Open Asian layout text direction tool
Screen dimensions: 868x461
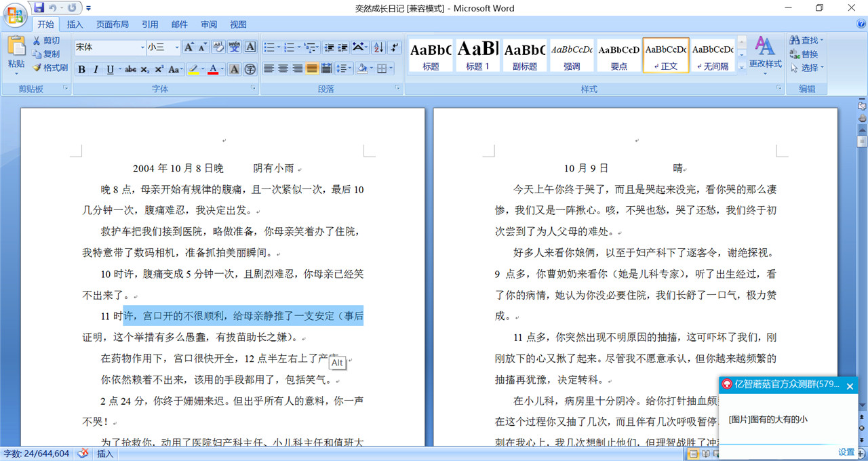(360, 47)
